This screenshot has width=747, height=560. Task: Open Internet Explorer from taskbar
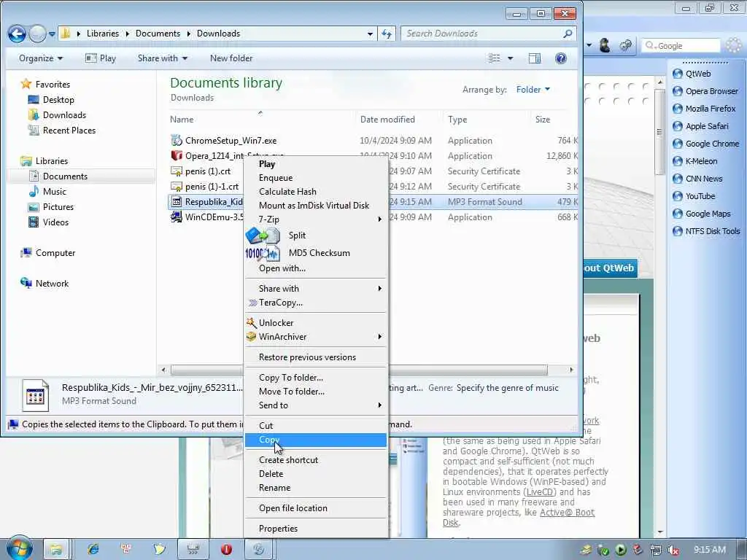click(x=93, y=549)
